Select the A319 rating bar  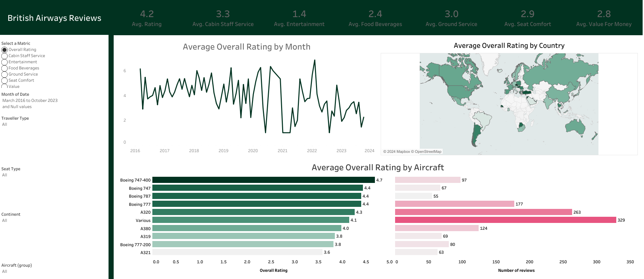click(243, 236)
